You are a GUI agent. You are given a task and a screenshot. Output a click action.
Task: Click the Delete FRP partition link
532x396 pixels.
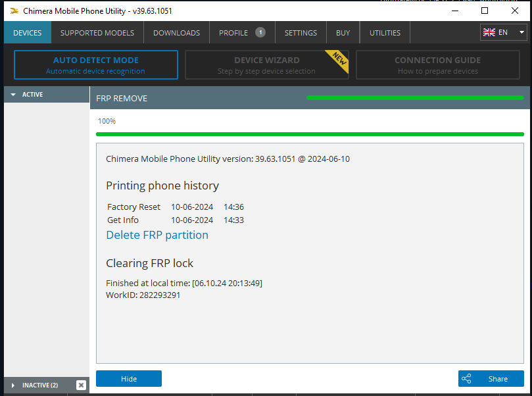pyautogui.click(x=157, y=235)
